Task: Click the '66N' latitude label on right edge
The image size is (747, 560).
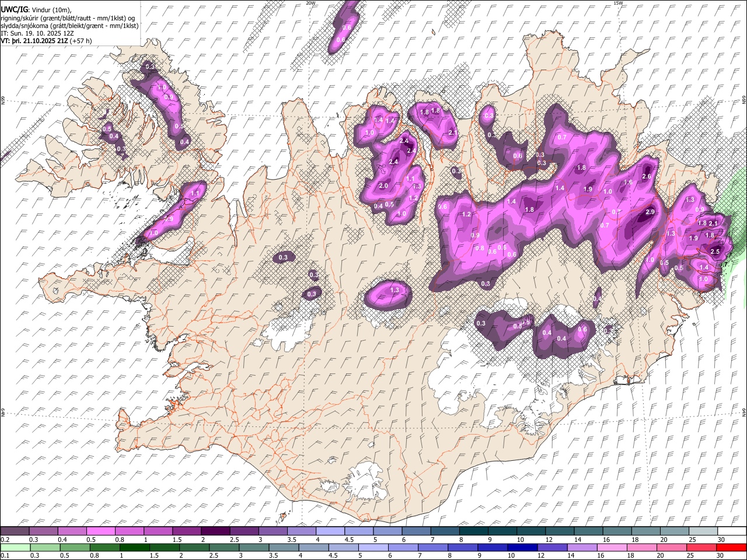Action: coord(744,101)
